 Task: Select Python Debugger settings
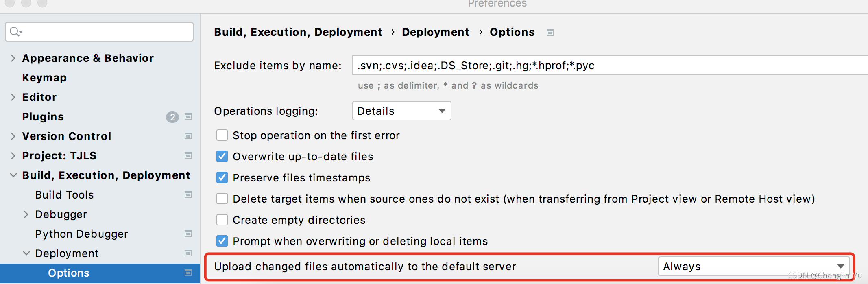pos(81,234)
